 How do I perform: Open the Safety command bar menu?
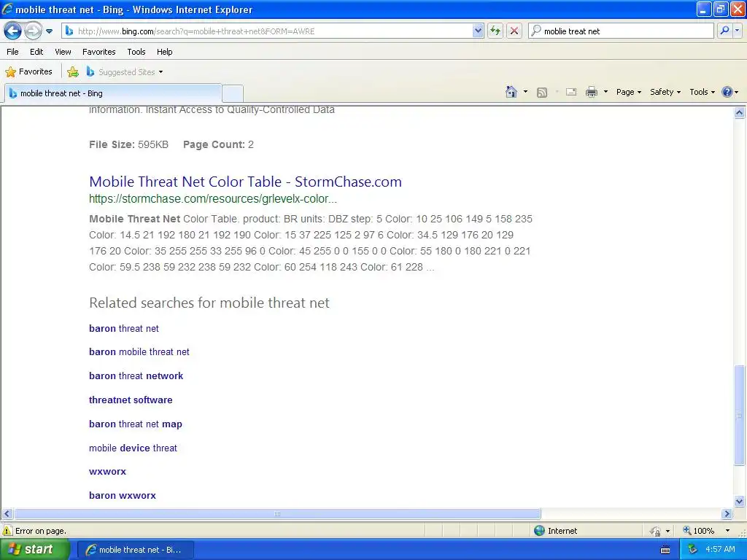pyautogui.click(x=665, y=92)
